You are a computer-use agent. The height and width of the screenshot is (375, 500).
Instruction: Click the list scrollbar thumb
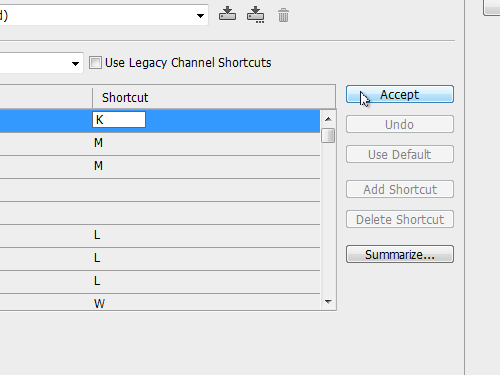click(x=328, y=136)
